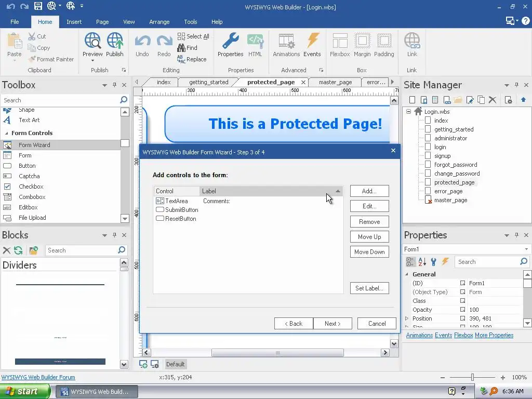Click the Margin icon in Box group
Image resolution: width=532 pixels, height=399 pixels.
pyautogui.click(x=362, y=41)
